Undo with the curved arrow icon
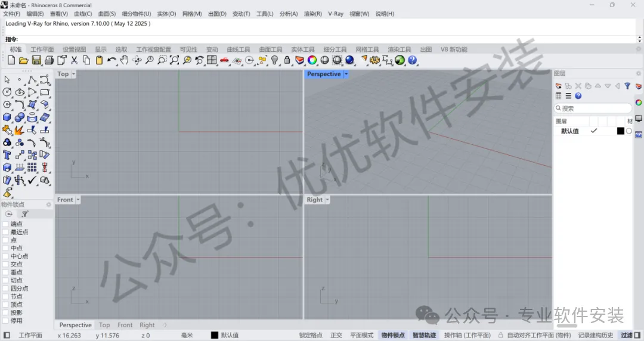The width and height of the screenshot is (644, 341). click(x=112, y=60)
